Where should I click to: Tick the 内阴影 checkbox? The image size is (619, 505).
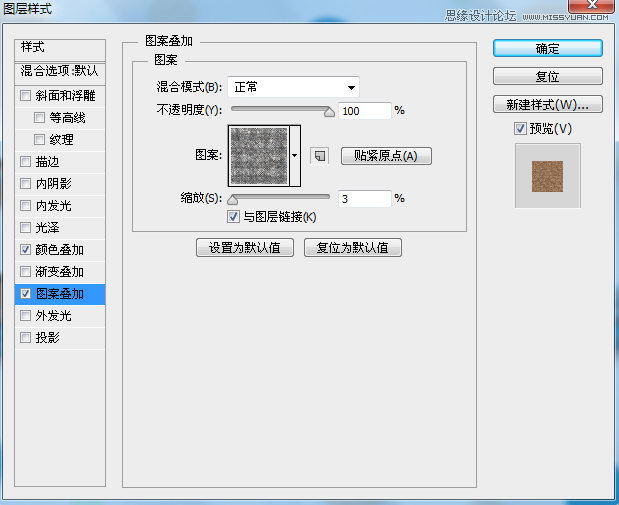click(x=26, y=184)
